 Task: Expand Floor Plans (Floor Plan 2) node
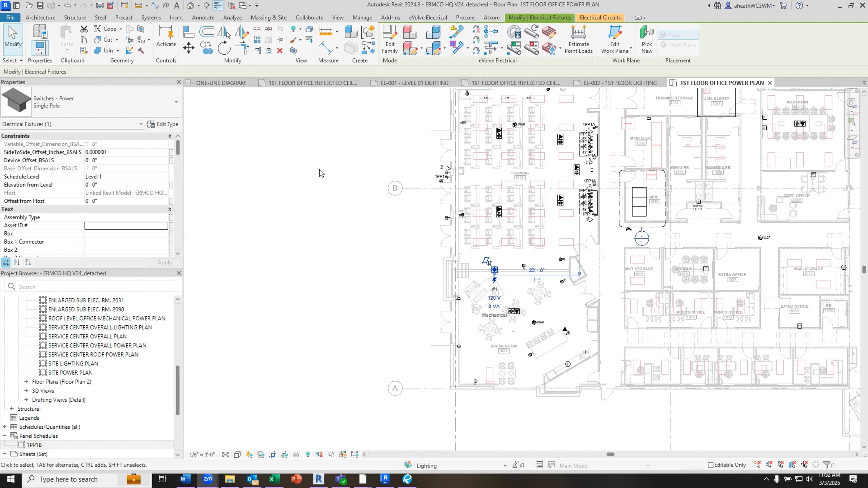pyautogui.click(x=26, y=381)
